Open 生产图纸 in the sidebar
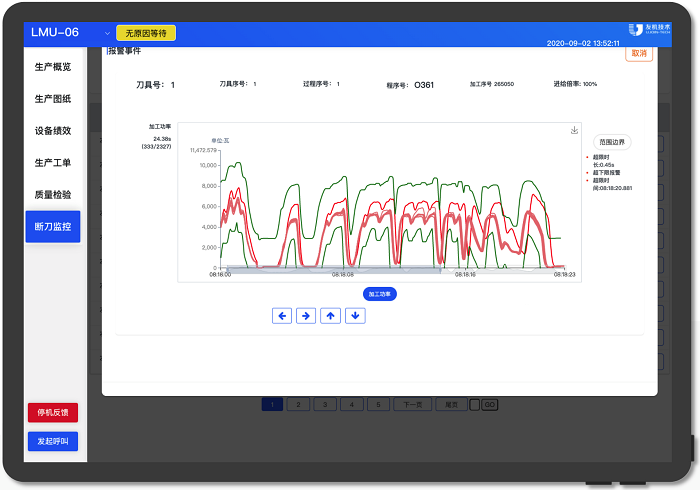This screenshot has height=490, width=700. point(53,99)
